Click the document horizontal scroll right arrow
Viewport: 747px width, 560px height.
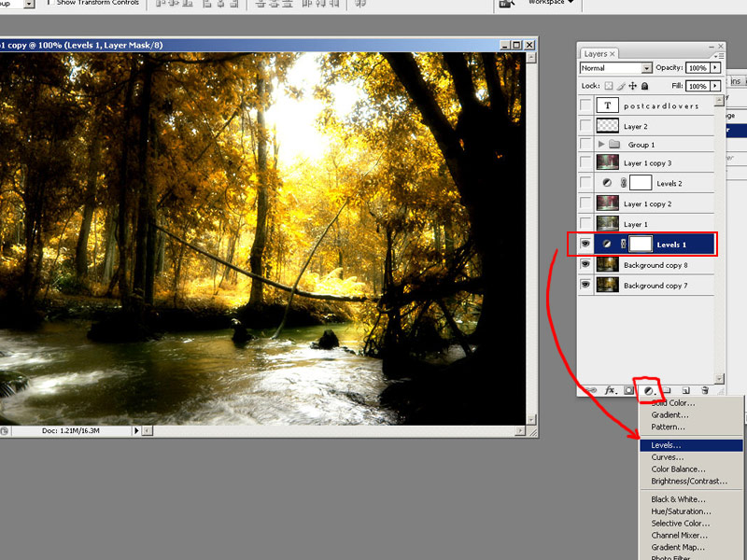click(520, 431)
